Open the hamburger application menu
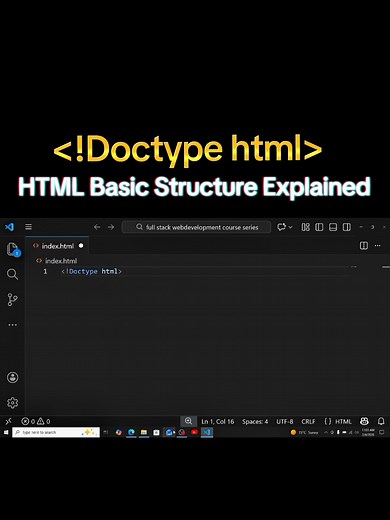This screenshot has width=390, height=520. 28,227
